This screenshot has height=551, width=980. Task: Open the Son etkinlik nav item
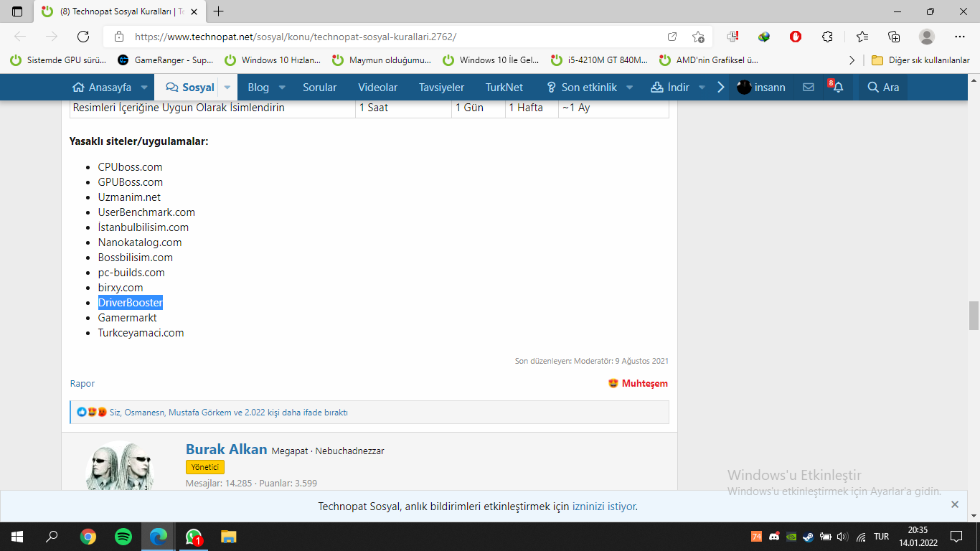pos(581,88)
